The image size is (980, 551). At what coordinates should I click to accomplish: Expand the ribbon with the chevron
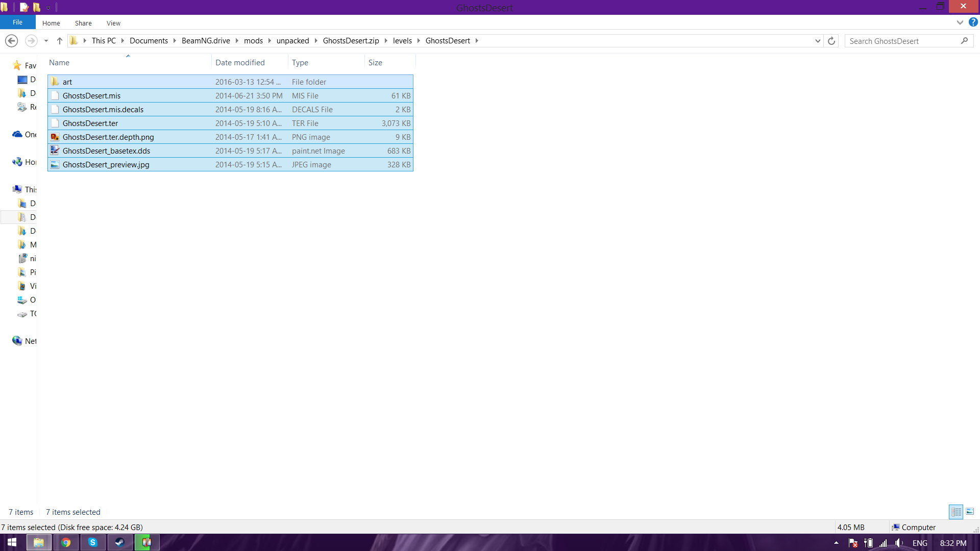[x=960, y=22]
